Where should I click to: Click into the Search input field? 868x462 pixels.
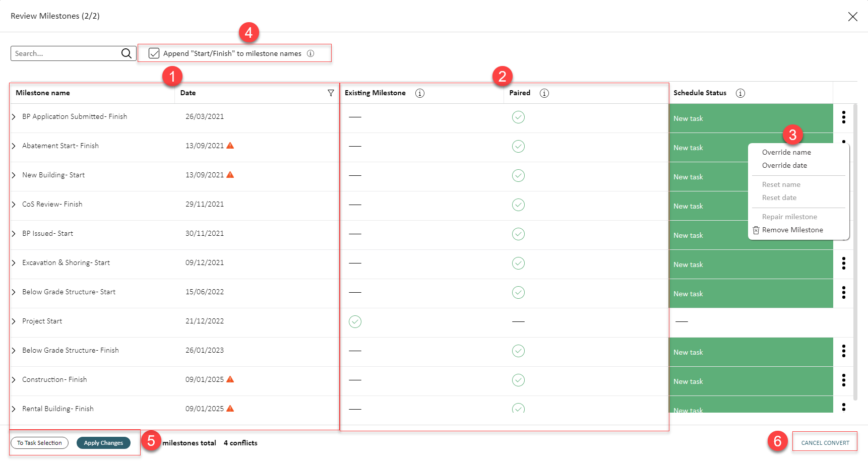point(66,53)
